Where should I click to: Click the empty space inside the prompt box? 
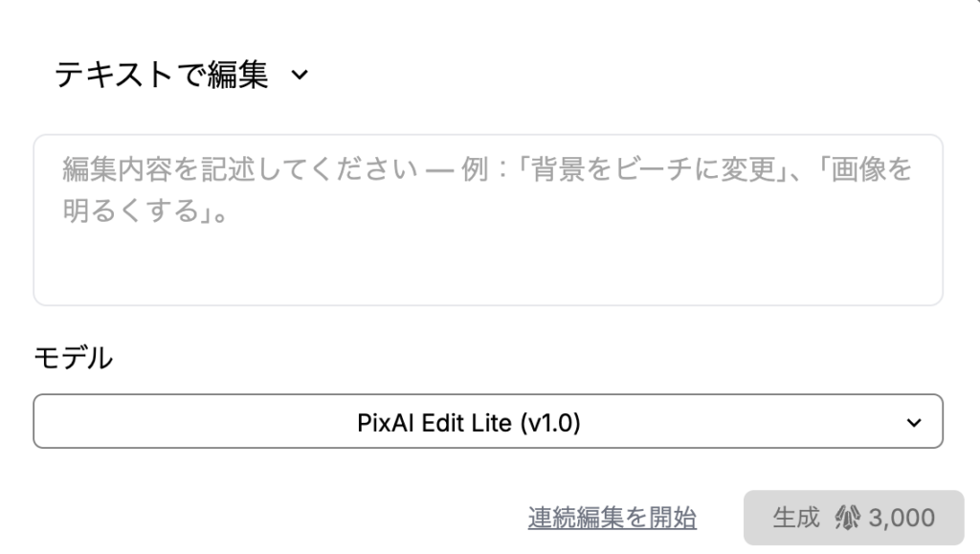tap(488, 268)
